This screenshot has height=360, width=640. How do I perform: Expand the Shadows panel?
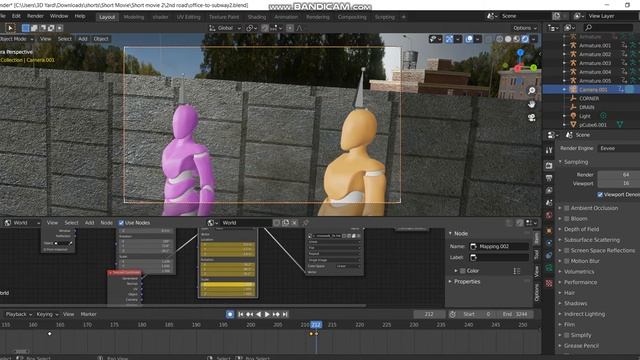(x=575, y=304)
